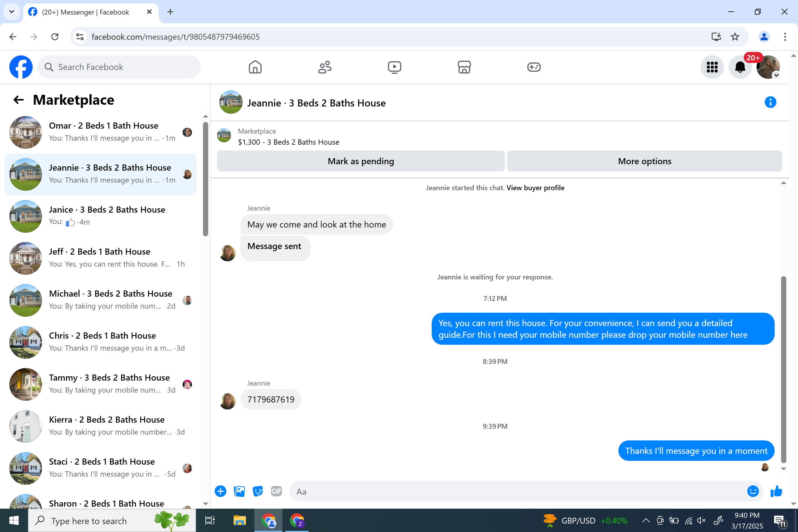Click the back arrow beside Marketplace heading
798x532 pixels.
[18, 100]
